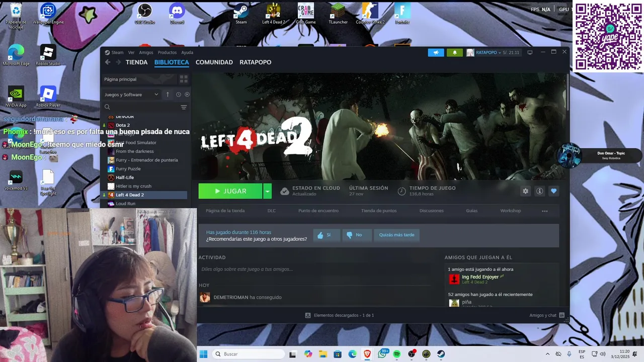Open the Counter-Strike 2 desktop shortcut

[370, 14]
